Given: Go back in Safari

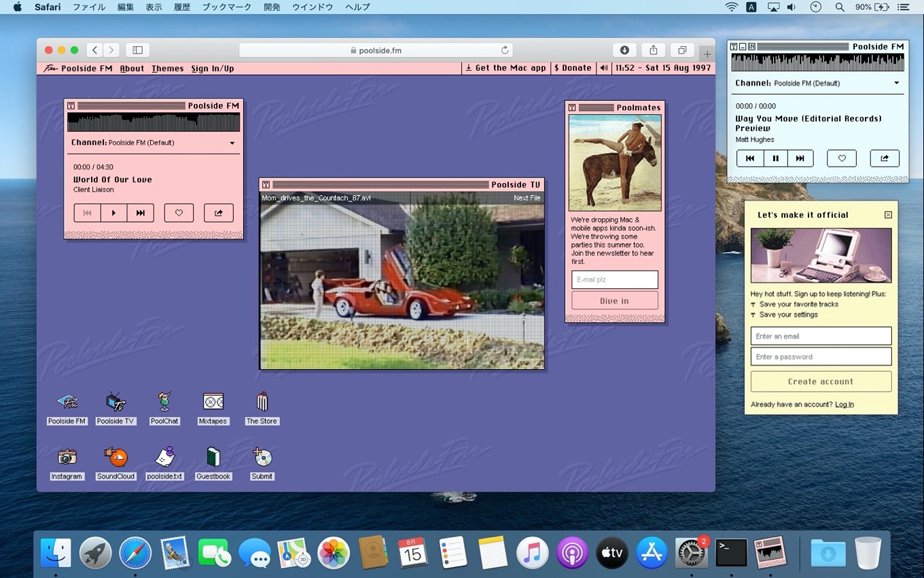Looking at the screenshot, I should coord(95,50).
